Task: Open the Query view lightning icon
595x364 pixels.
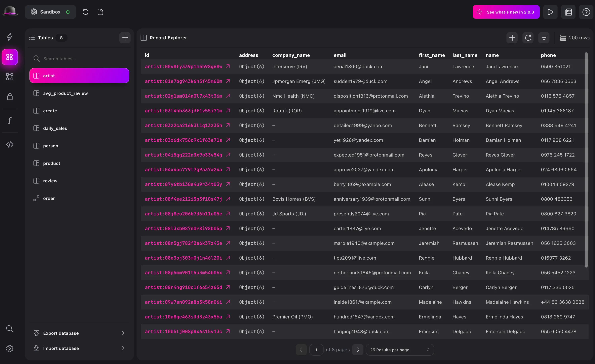Action: click(10, 37)
